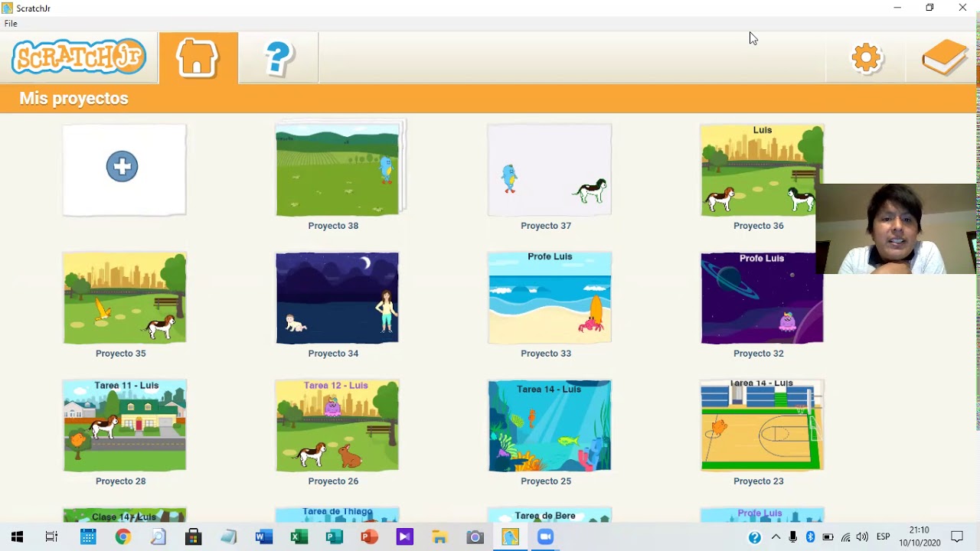This screenshot has width=980, height=551.
Task: Open the book guide icon
Action: (x=944, y=57)
